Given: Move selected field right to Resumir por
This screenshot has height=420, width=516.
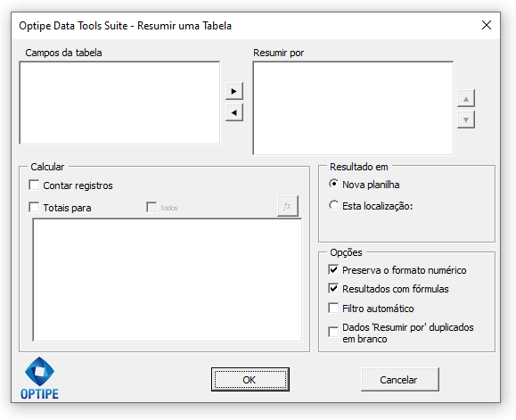Looking at the screenshot, I should [x=234, y=91].
